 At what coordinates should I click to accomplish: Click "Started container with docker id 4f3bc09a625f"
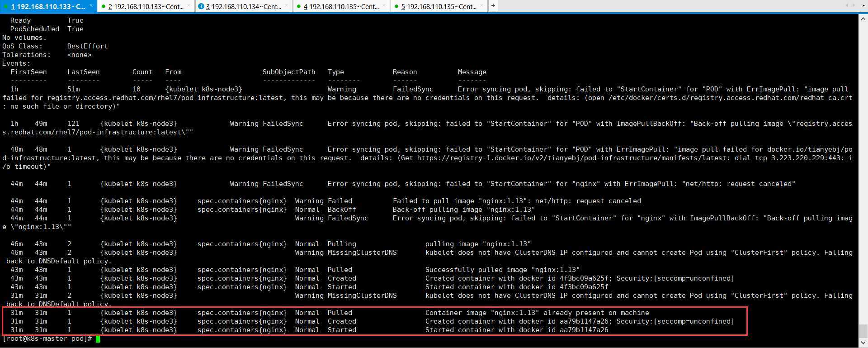(517, 287)
